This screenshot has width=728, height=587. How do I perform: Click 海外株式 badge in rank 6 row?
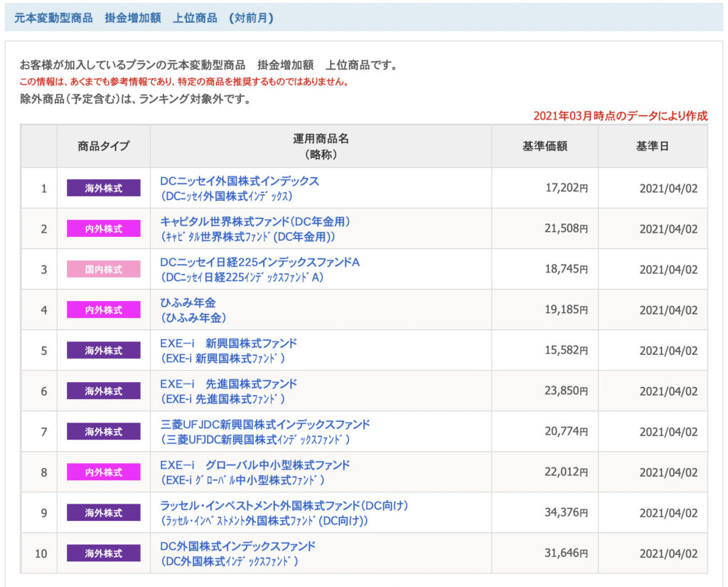104,391
